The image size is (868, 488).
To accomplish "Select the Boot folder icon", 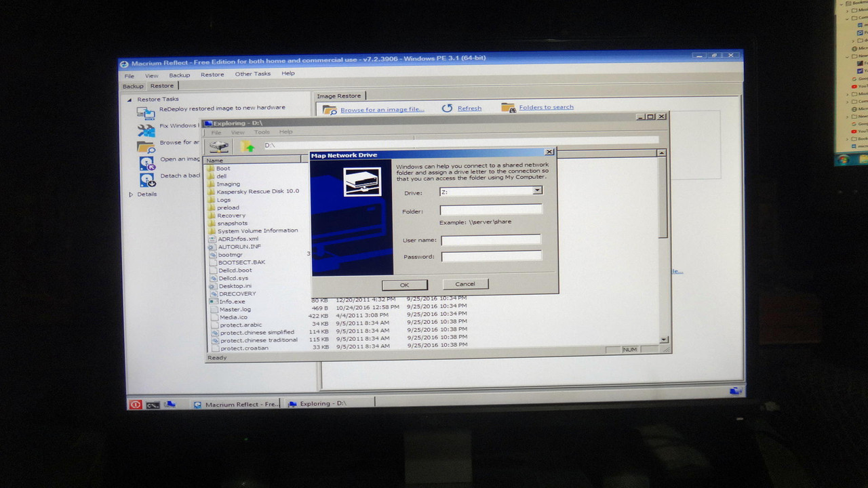I will pyautogui.click(x=211, y=168).
